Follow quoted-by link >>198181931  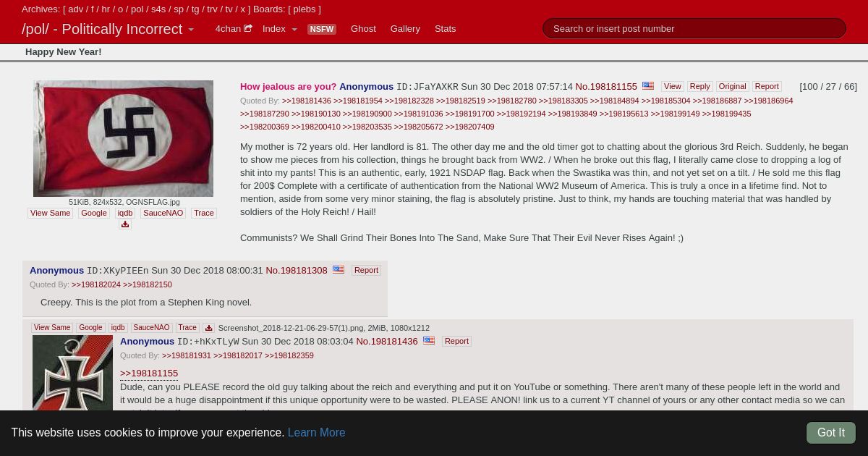click(187, 355)
